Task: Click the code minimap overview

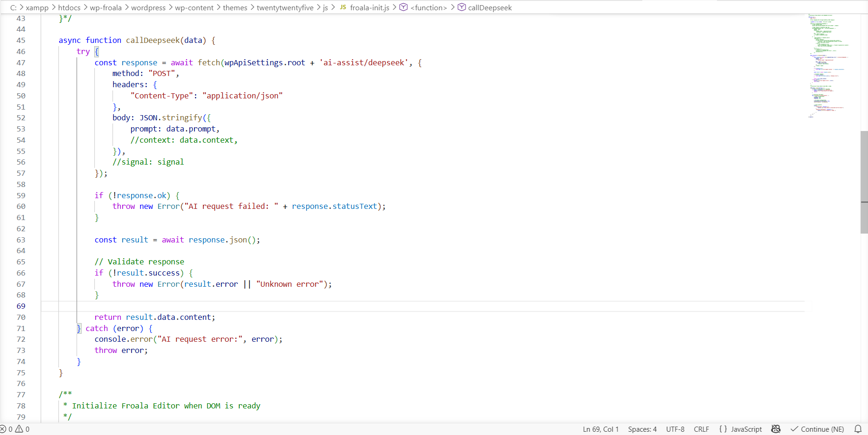Action: [829, 66]
